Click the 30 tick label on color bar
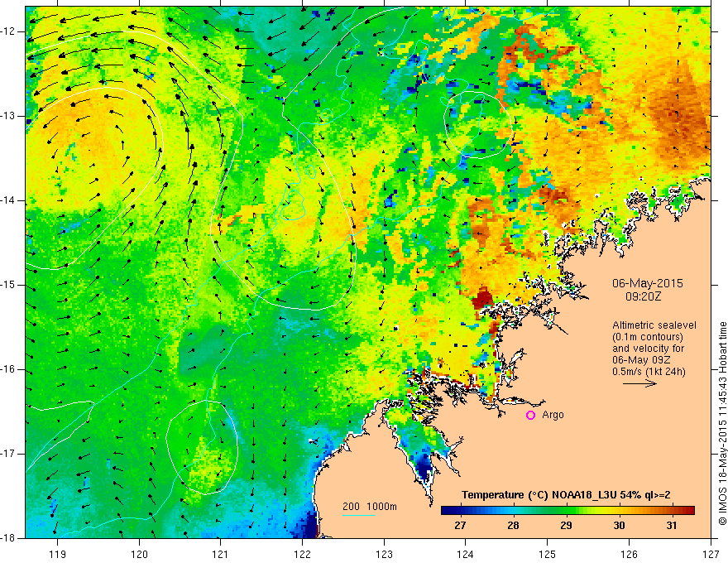Screen dimensions: 728x563 [619, 526]
